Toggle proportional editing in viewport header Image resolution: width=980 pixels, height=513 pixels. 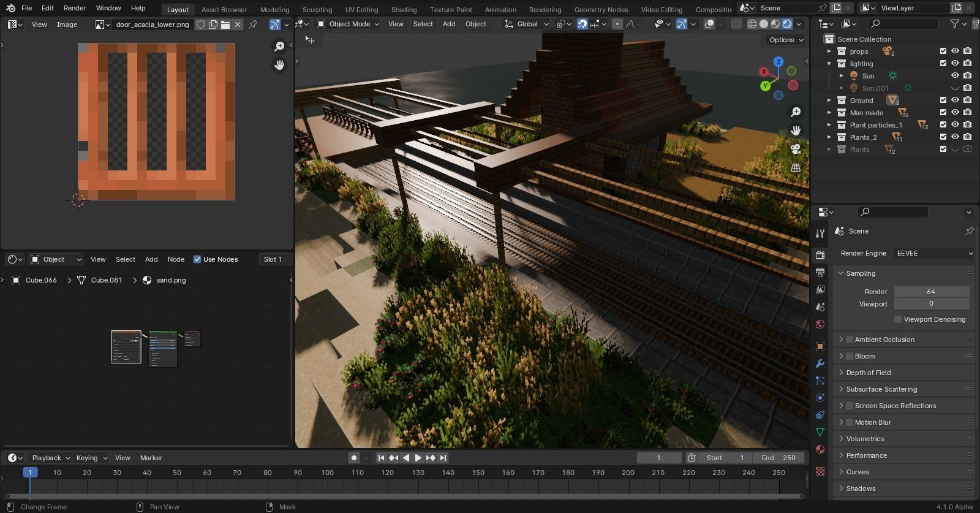[617, 24]
